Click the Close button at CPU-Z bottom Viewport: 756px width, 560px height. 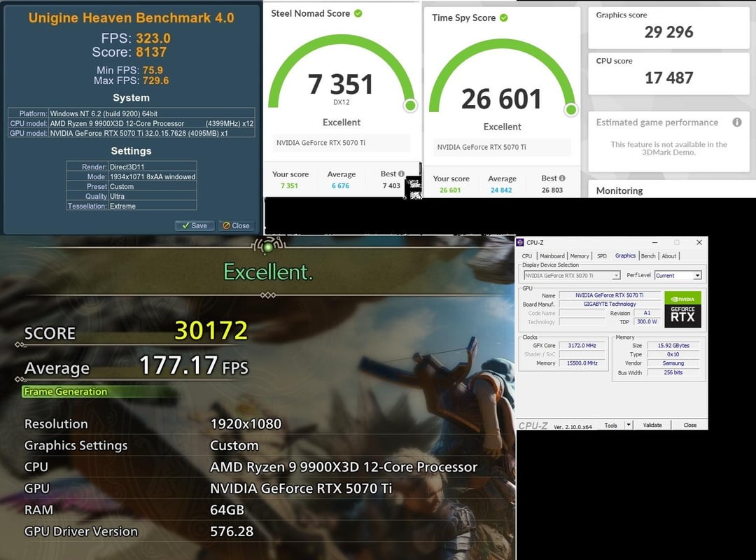point(690,426)
